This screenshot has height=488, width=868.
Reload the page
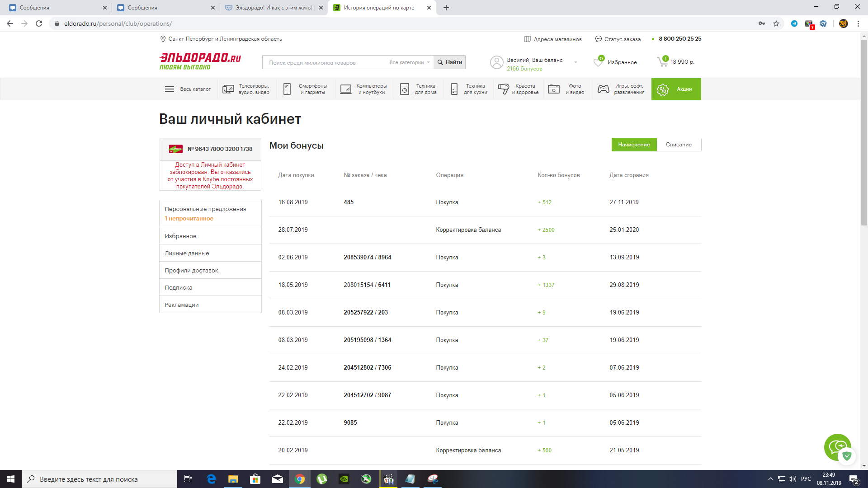(x=39, y=23)
